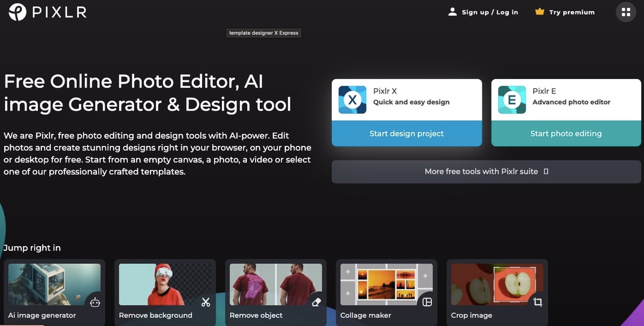The width and height of the screenshot is (644, 326).
Task: Open the apps grid menu icon
Action: (626, 12)
